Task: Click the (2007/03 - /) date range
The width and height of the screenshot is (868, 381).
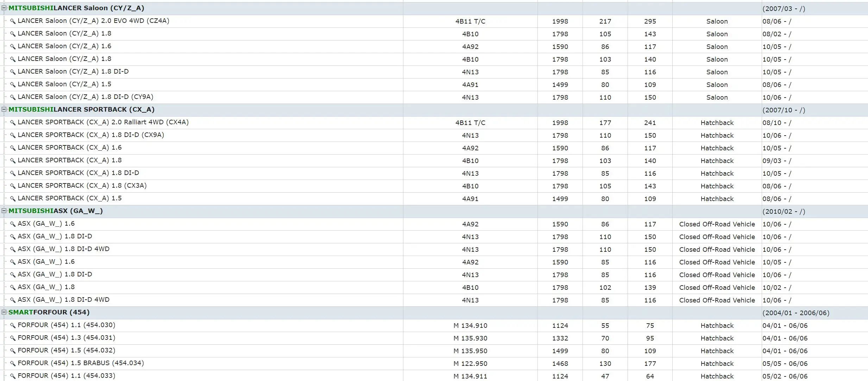Action: pyautogui.click(x=784, y=9)
